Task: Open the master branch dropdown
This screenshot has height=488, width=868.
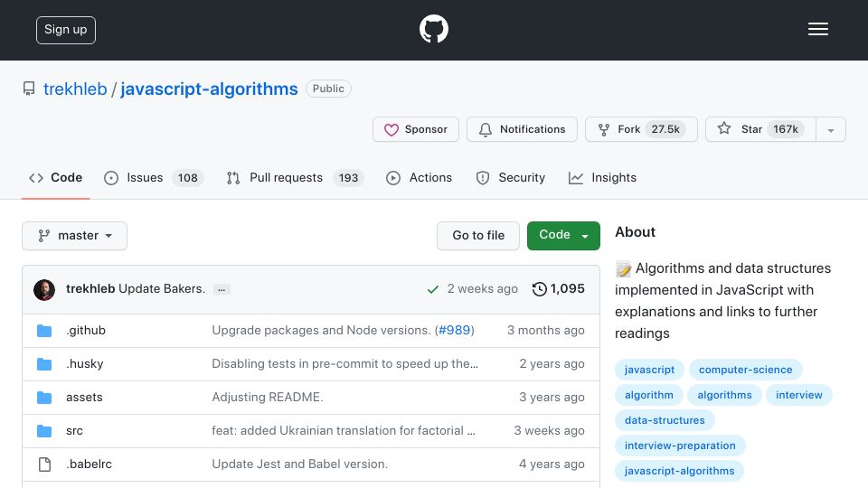Action: [75, 236]
